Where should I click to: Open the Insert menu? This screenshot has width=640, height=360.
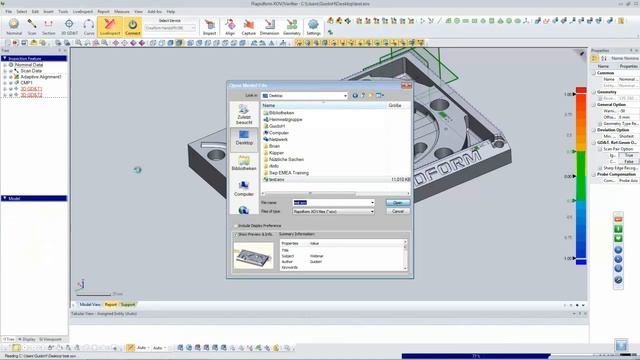(48, 11)
